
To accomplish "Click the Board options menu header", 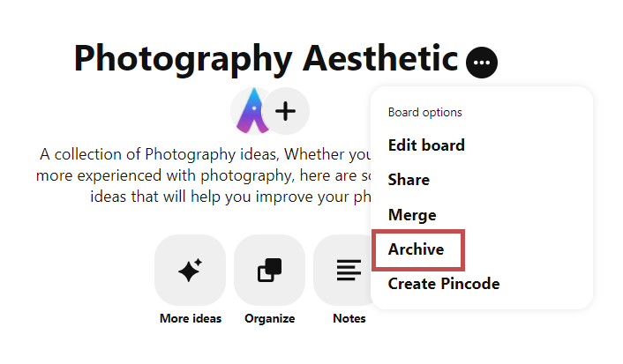I will (424, 112).
